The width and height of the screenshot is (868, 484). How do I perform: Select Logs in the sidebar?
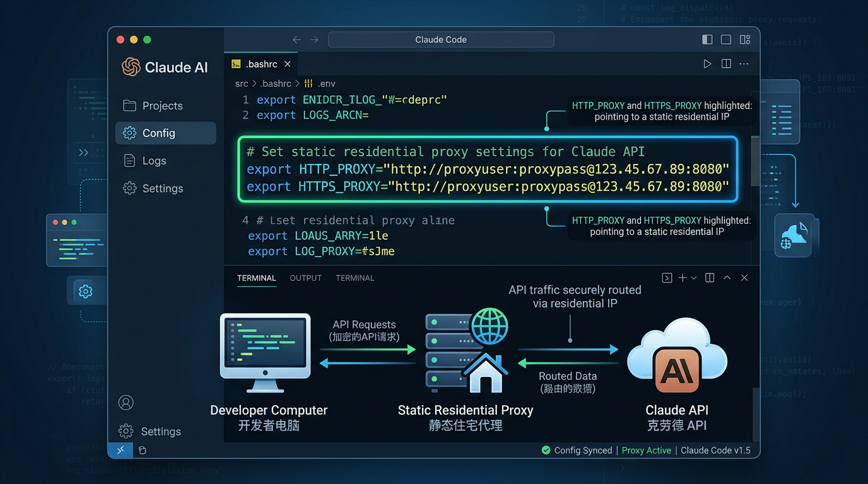(154, 161)
